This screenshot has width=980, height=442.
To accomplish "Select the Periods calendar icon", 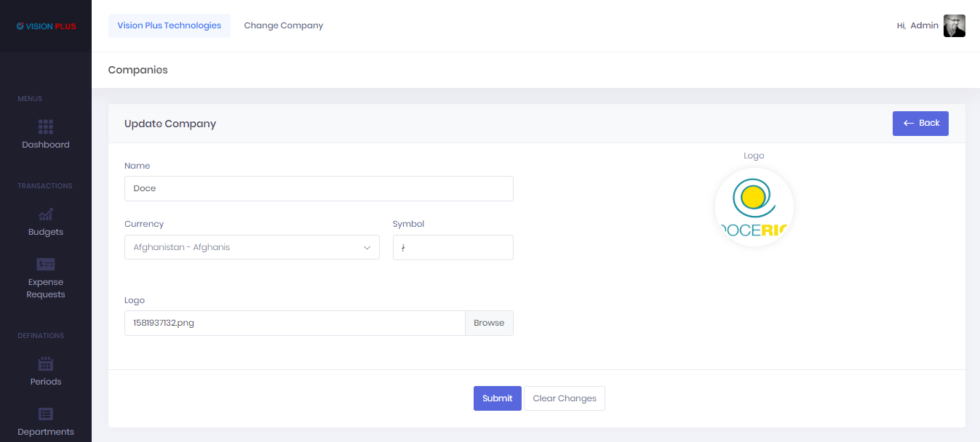I will pos(46,364).
